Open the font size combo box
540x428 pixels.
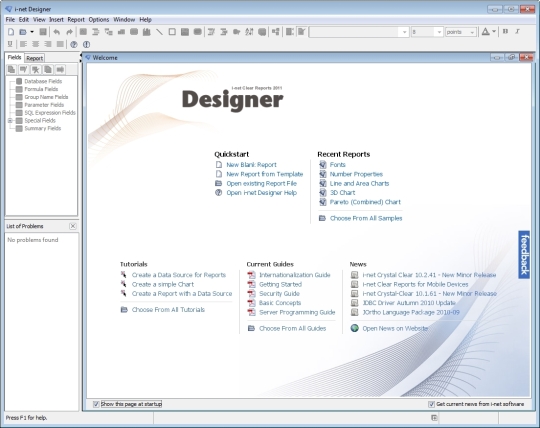[x=427, y=32]
